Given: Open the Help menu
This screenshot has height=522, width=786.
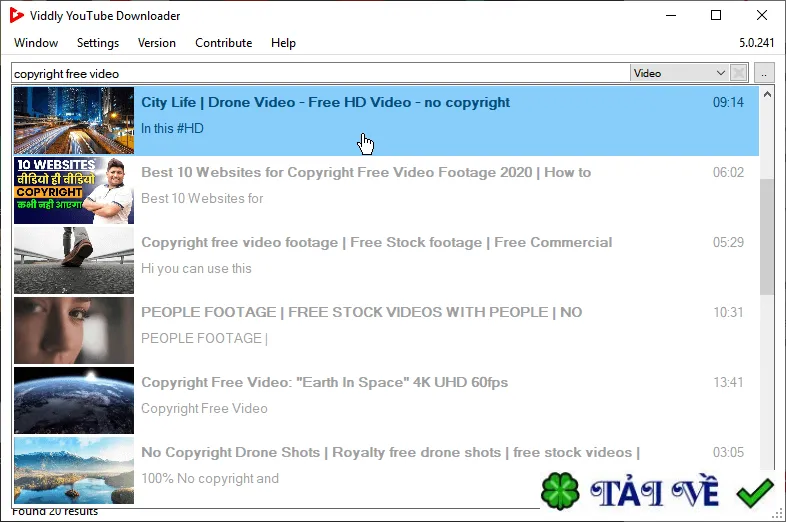Looking at the screenshot, I should point(283,43).
